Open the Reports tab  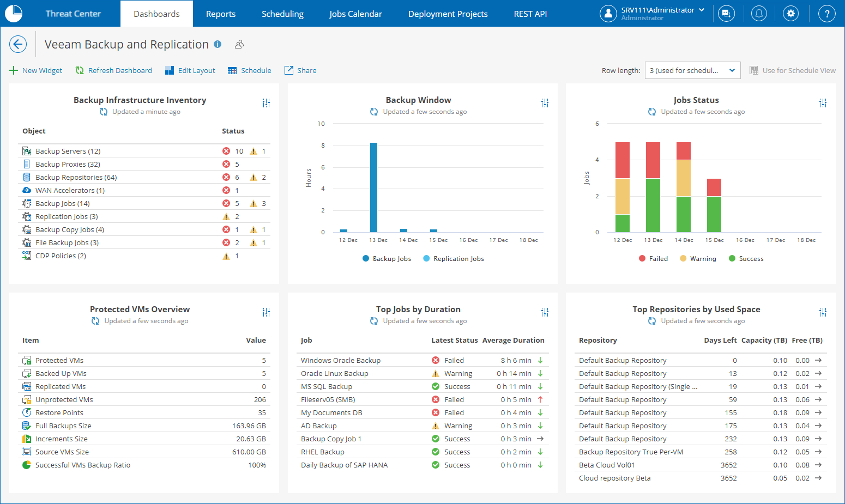click(x=221, y=14)
